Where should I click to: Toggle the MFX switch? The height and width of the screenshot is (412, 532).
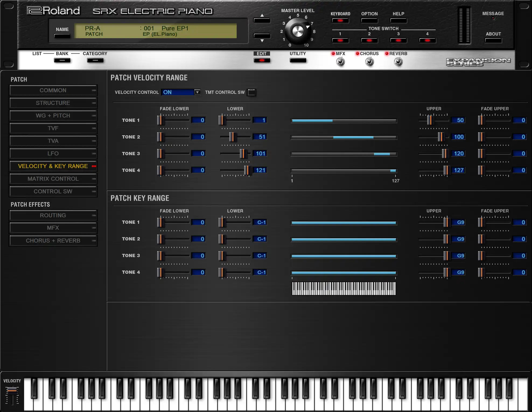pos(340,62)
